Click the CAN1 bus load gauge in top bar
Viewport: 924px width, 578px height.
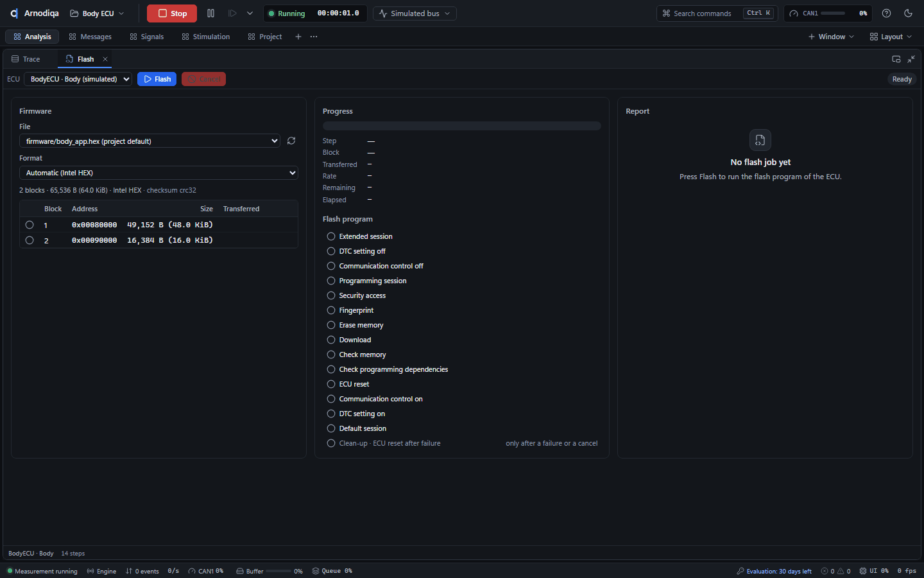click(x=827, y=13)
